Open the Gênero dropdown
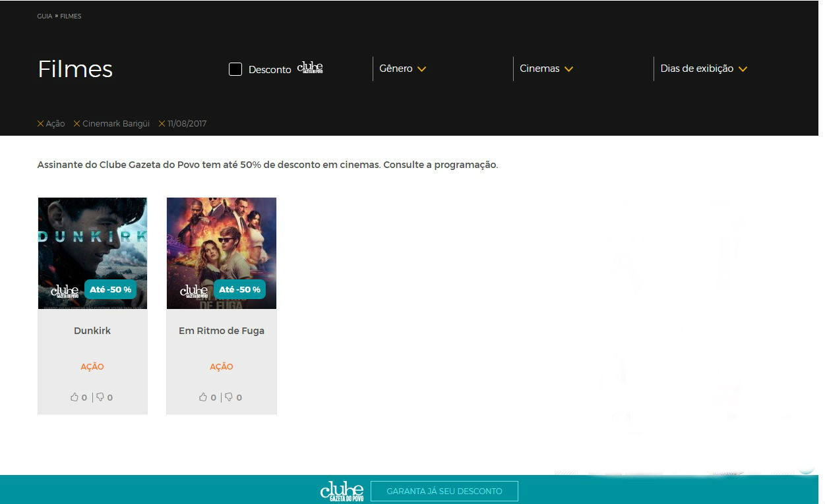825x504 pixels. pyautogui.click(x=402, y=69)
